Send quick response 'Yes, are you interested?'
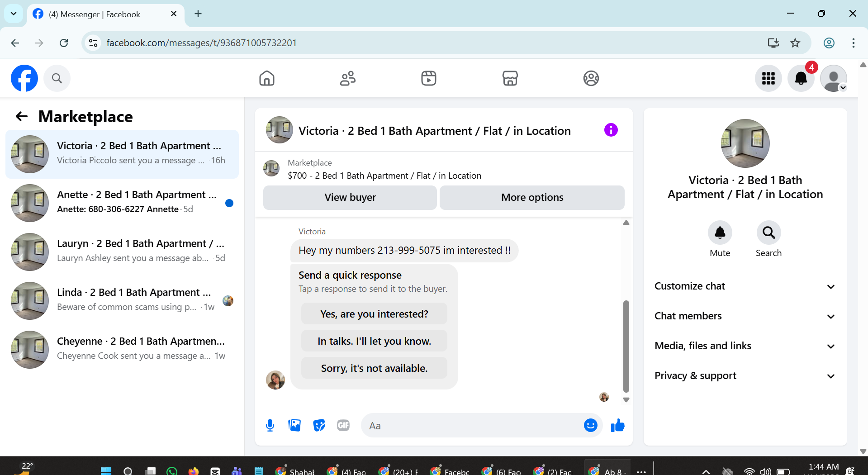868x475 pixels. coord(374,314)
